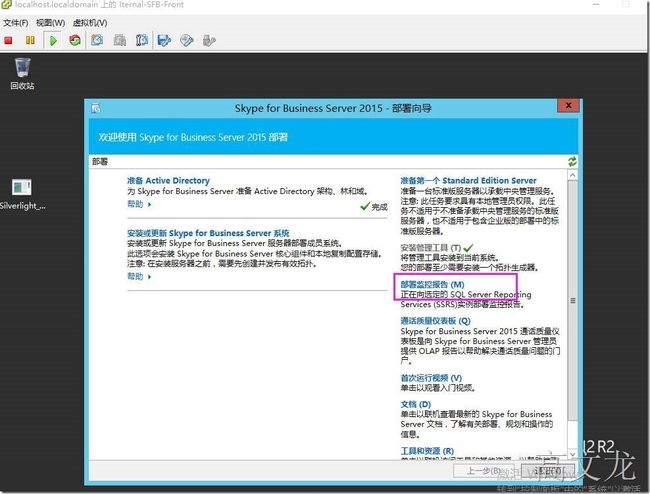This screenshot has height=494, width=650.
Task: Click the 部署监控报告 (M) link
Action: pyautogui.click(x=432, y=285)
